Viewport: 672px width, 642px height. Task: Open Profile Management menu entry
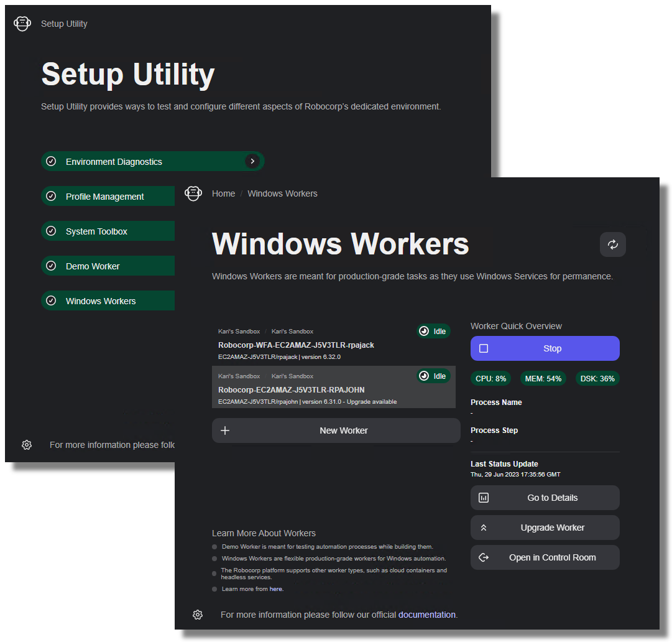(108, 196)
